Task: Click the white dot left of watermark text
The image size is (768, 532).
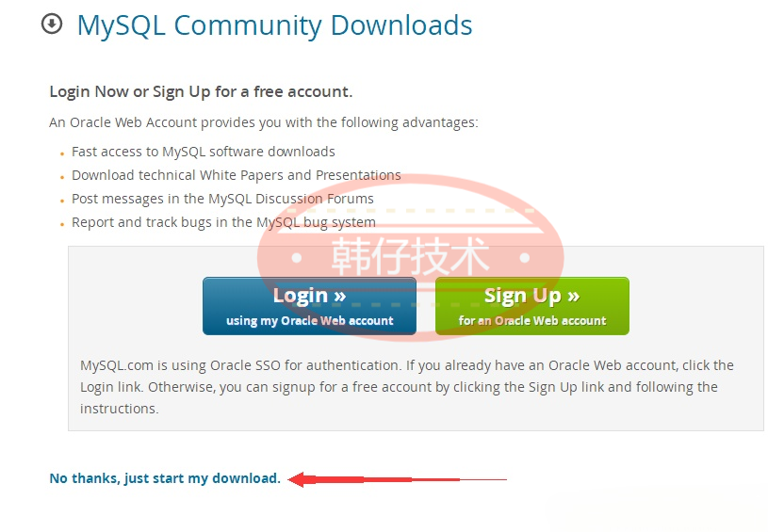Action: 296,257
